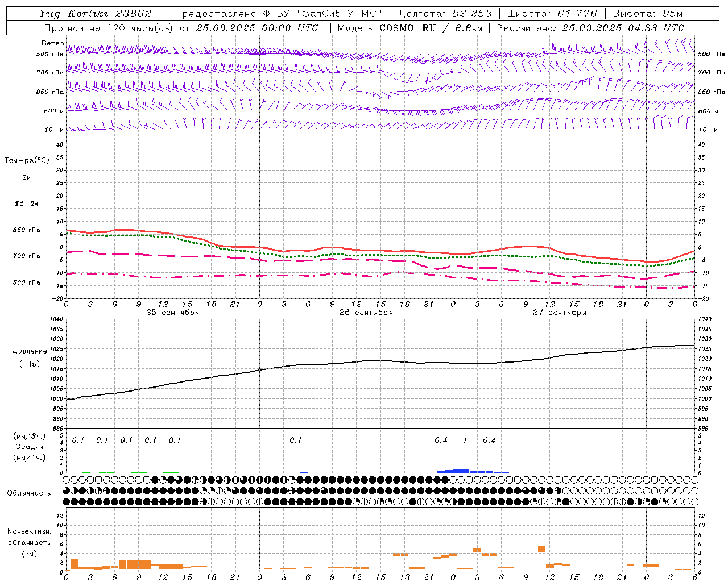Click the (мм/1ч.) precipitation unit label
This screenshot has height=582, width=728.
click(x=30, y=458)
